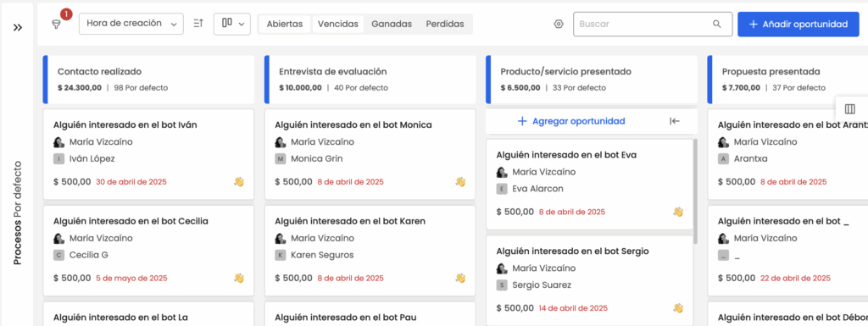Click María Vizcaíno avatar on Monica card
The height and width of the screenshot is (326, 868).
280,142
